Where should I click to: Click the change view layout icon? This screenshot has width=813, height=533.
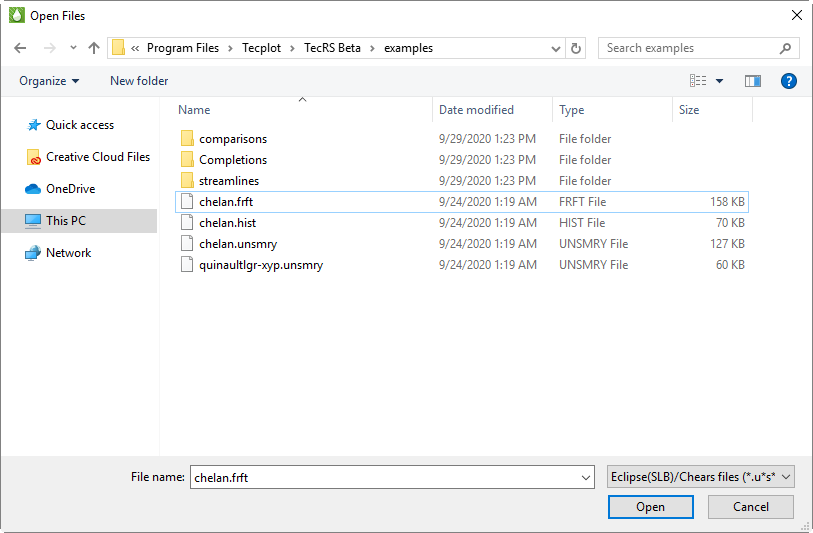pos(698,81)
